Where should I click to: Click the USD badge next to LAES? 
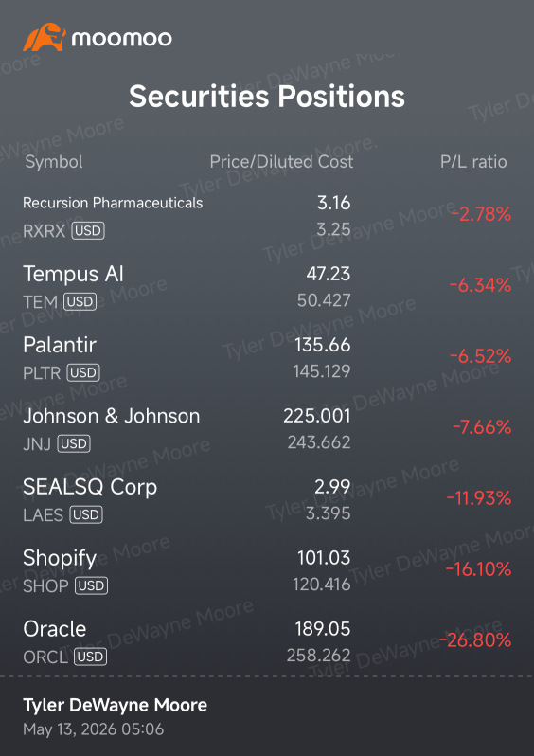coord(86,515)
